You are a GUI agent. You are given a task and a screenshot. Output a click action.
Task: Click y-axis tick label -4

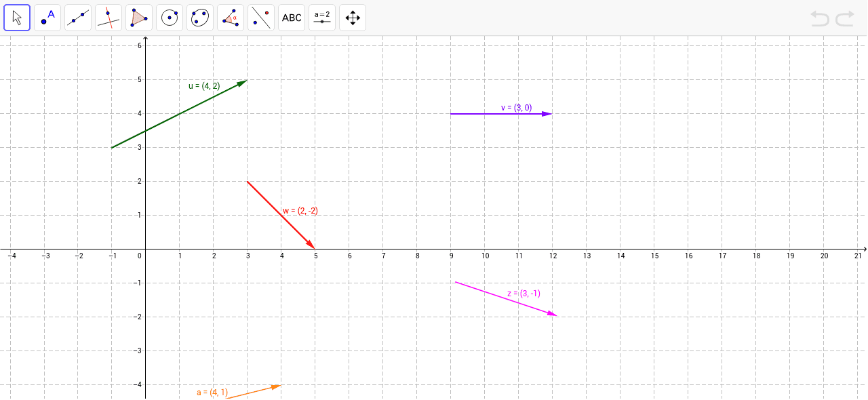138,384
